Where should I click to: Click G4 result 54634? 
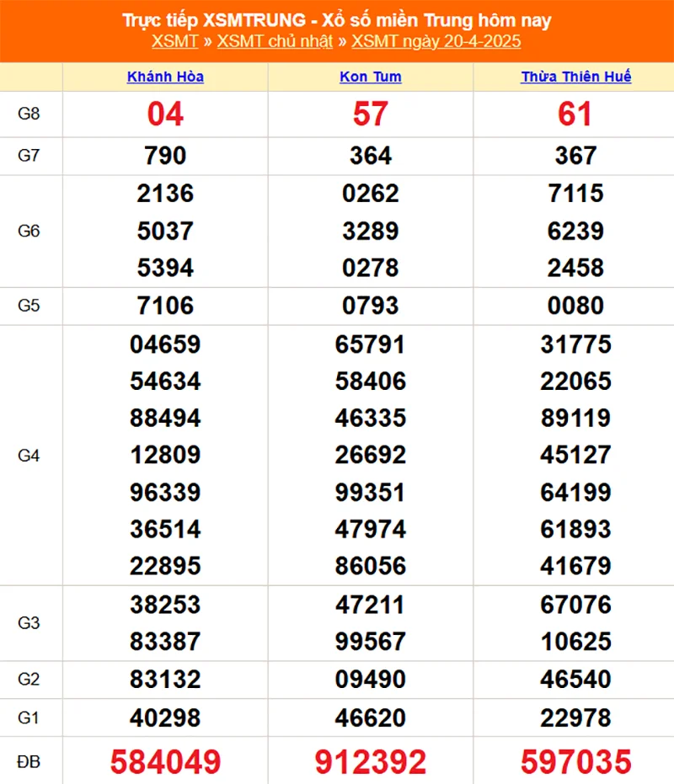click(x=165, y=381)
